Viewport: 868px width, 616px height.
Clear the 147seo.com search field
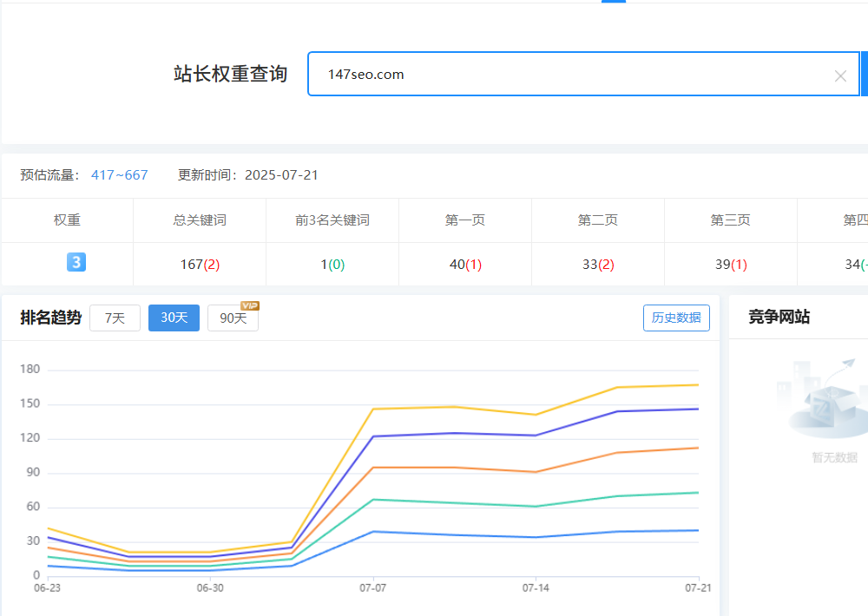839,75
